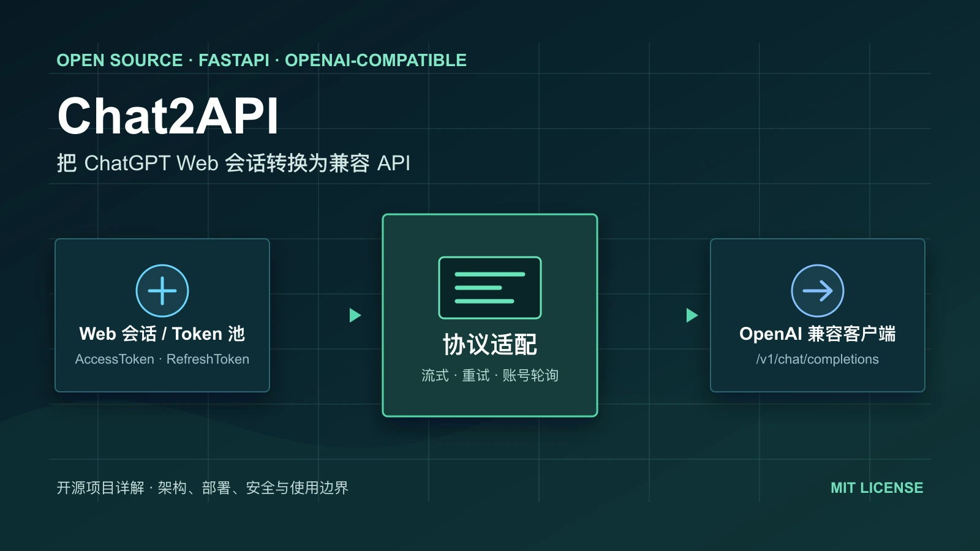Click the MIT LICENSE label
Screen dimensions: 980x551
click(877, 488)
